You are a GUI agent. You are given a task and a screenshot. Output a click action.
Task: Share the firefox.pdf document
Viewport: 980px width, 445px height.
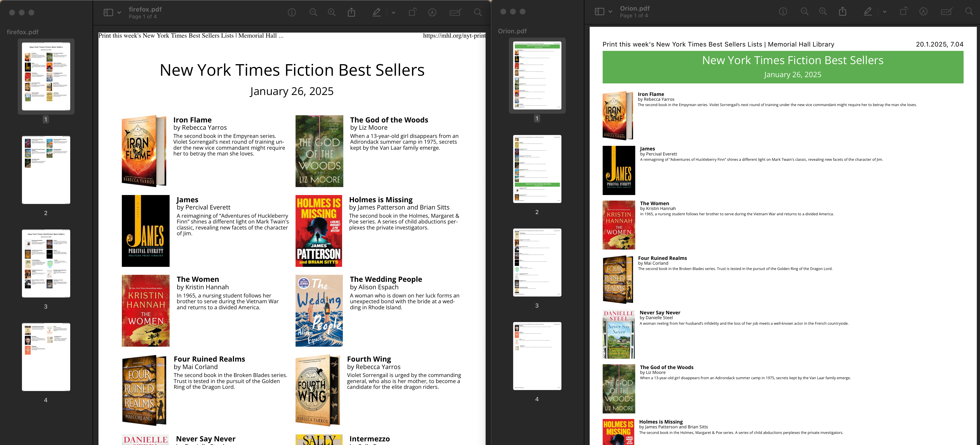351,13
